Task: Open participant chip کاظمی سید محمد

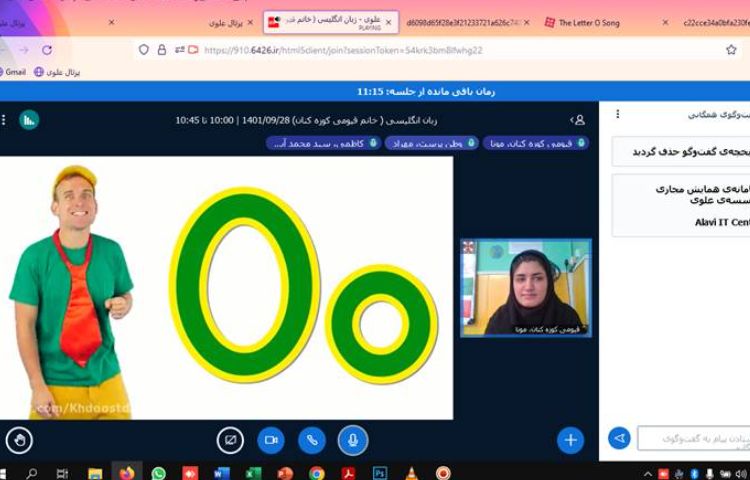Action: [323, 143]
